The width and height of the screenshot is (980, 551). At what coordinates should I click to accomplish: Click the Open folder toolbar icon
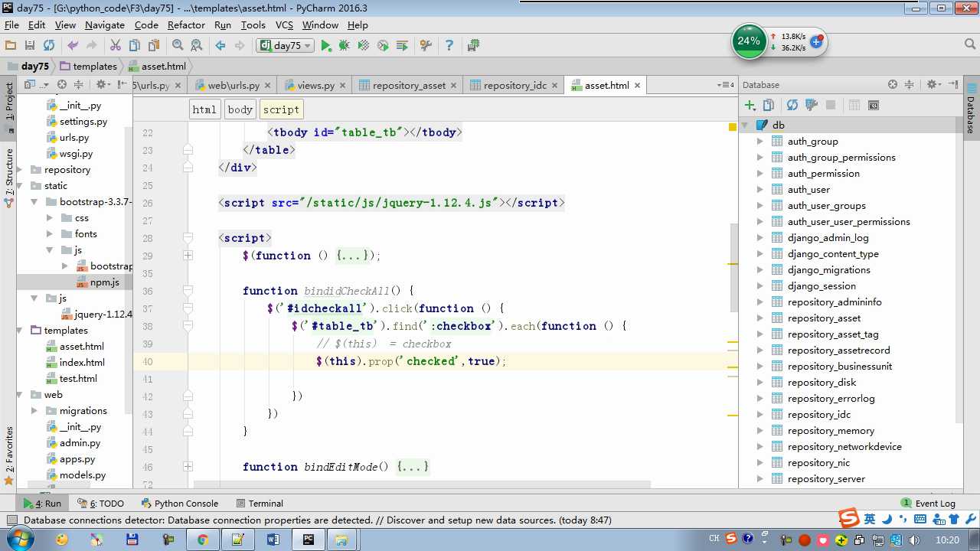(11, 46)
